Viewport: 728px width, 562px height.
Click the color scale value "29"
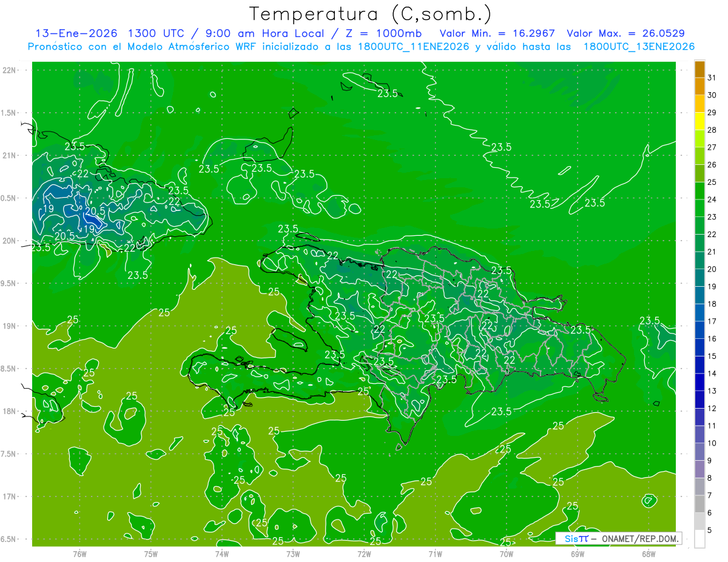click(712, 112)
